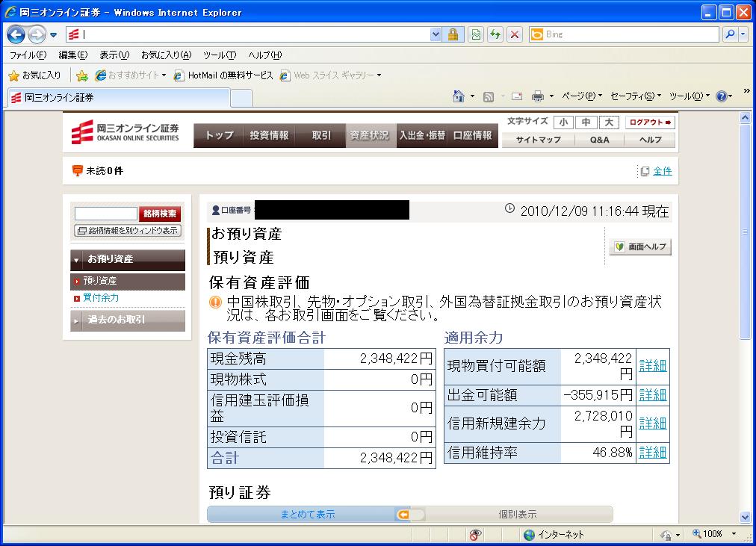Click the printer icon in command bar
This screenshot has width=756, height=546.
pos(537,96)
